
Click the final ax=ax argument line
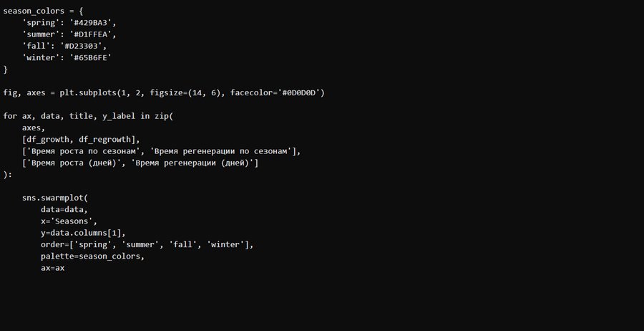(53, 268)
